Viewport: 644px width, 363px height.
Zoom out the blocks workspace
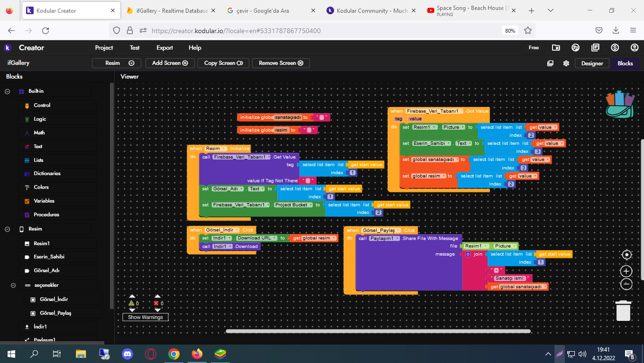626,284
